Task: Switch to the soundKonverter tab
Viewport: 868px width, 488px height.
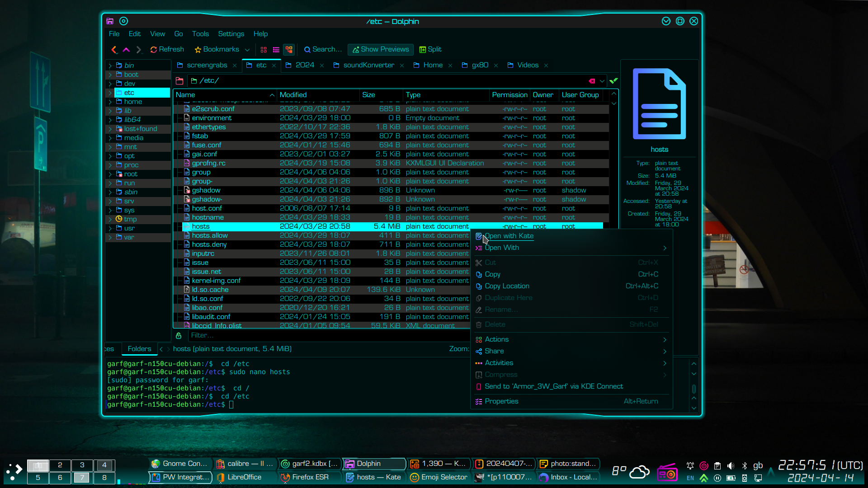Action: coord(368,66)
